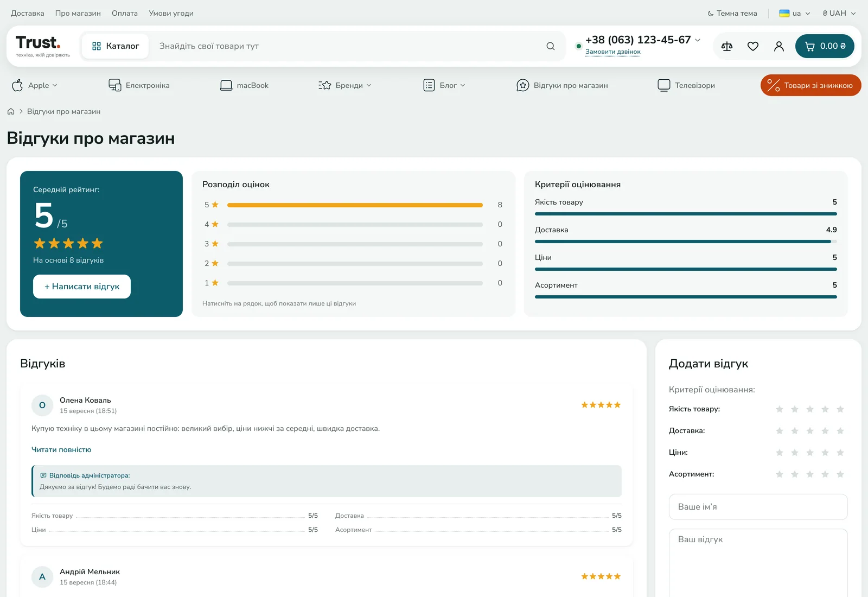Viewport: 868px width, 597px height.
Task: Toggle the Темна тема switch
Action: point(732,13)
